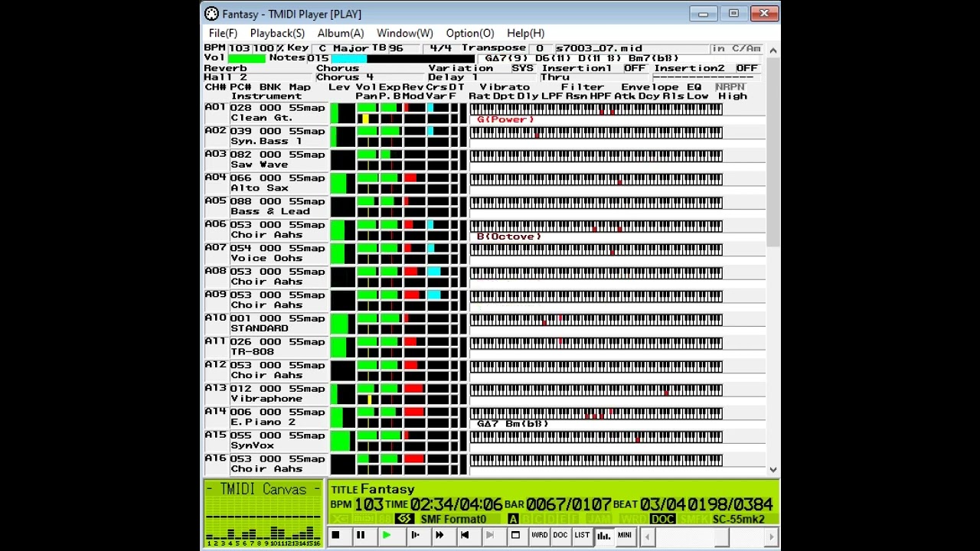Switch to MINI mode button
Image resolution: width=980 pixels, height=551 pixels.
625,536
